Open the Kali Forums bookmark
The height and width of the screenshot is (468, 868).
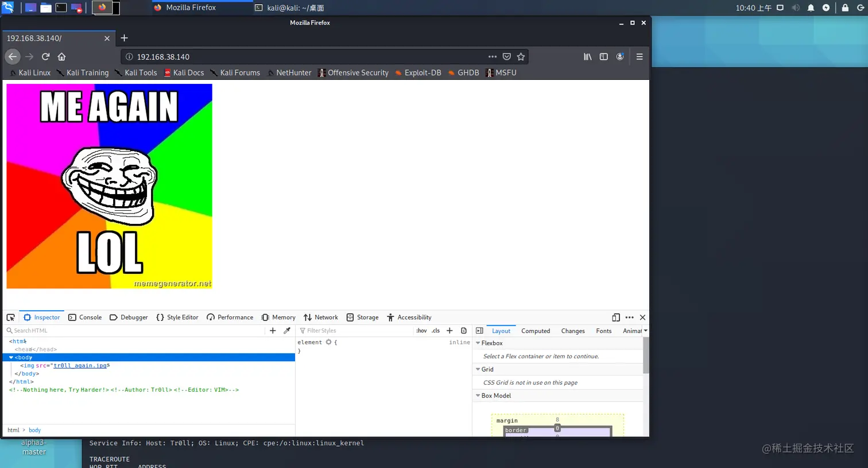(235, 72)
